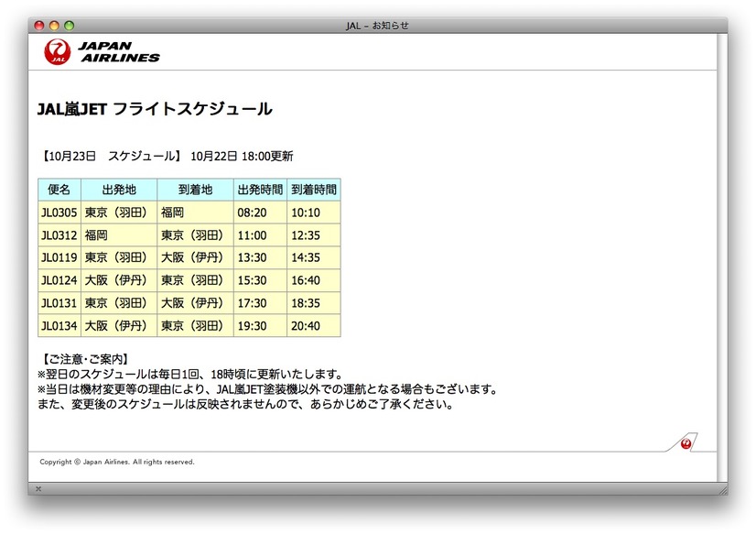Screen dimensions: 756x534
Task: Click arrival time 12:35
Action: 305,235
